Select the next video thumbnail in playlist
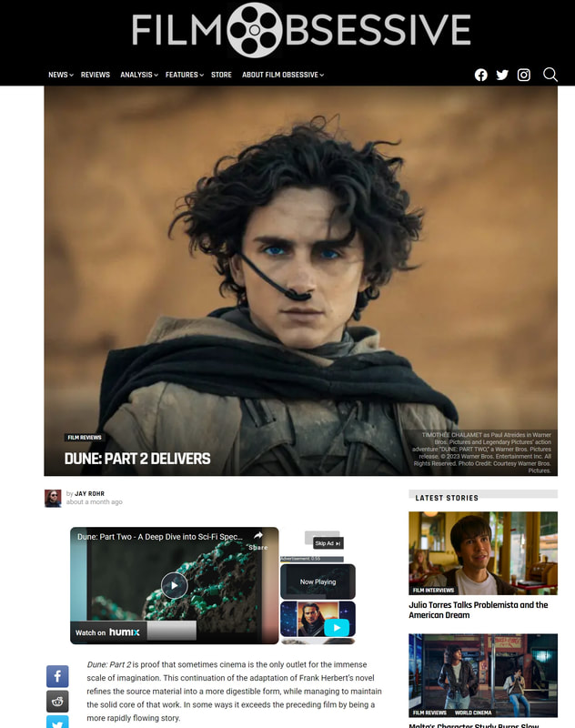Screen dimensions: 575x728 pyautogui.click(x=318, y=619)
